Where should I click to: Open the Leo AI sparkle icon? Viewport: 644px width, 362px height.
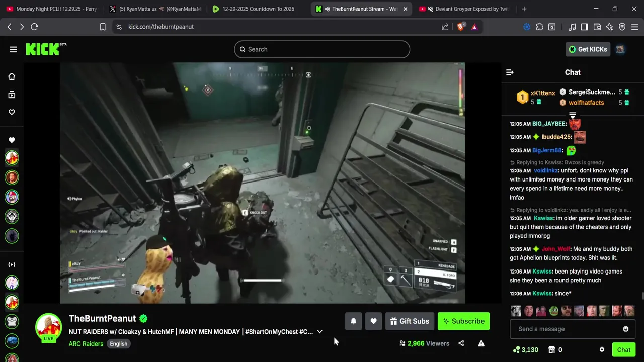610,27
